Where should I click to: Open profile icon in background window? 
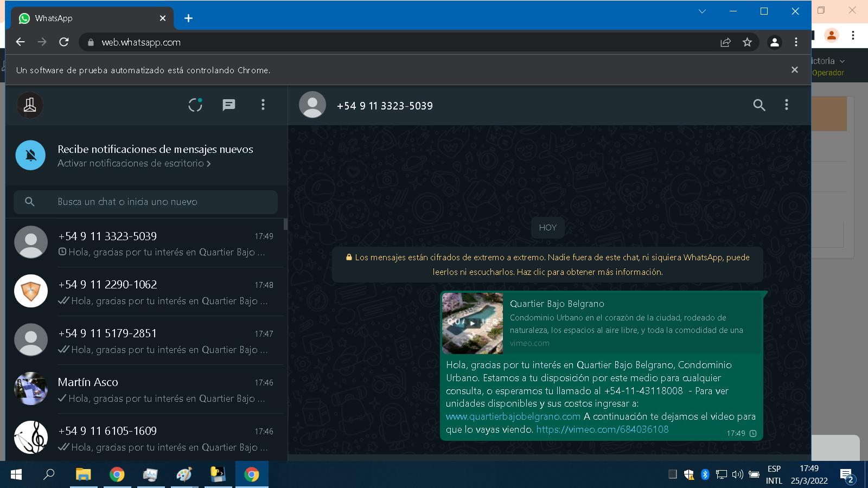coord(831,35)
